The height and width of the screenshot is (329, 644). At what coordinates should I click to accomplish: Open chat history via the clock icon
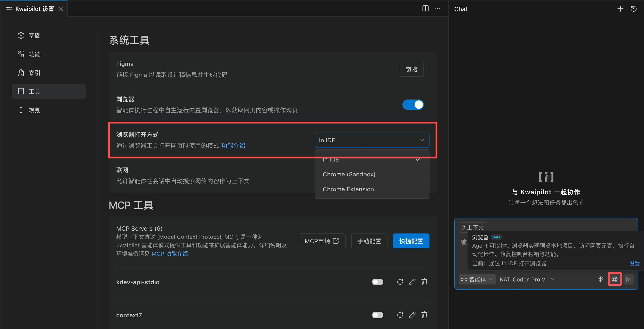coord(634,9)
